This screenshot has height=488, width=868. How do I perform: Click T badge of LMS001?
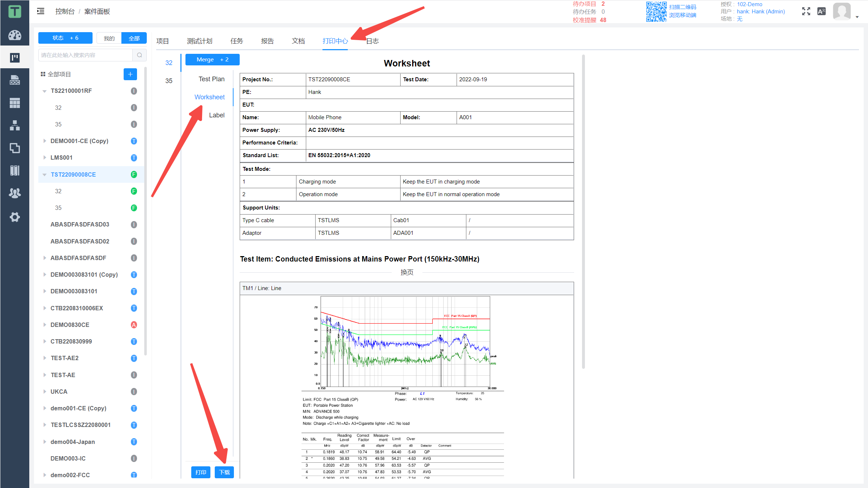tap(134, 158)
